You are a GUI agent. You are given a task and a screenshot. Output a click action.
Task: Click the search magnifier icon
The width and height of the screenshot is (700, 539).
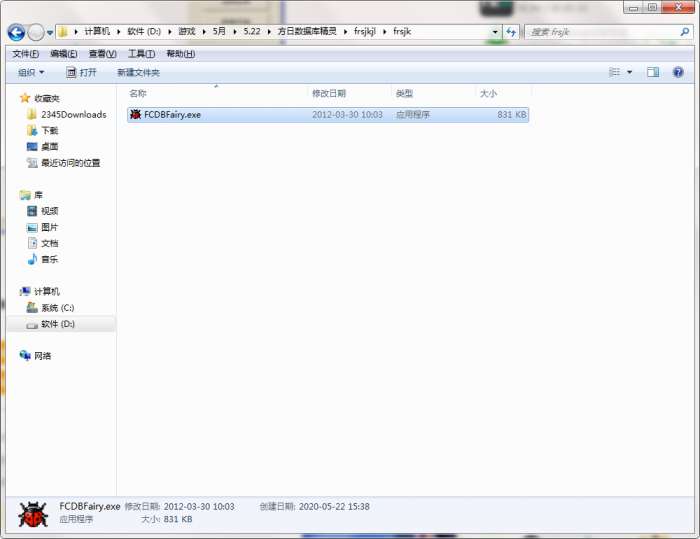684,32
